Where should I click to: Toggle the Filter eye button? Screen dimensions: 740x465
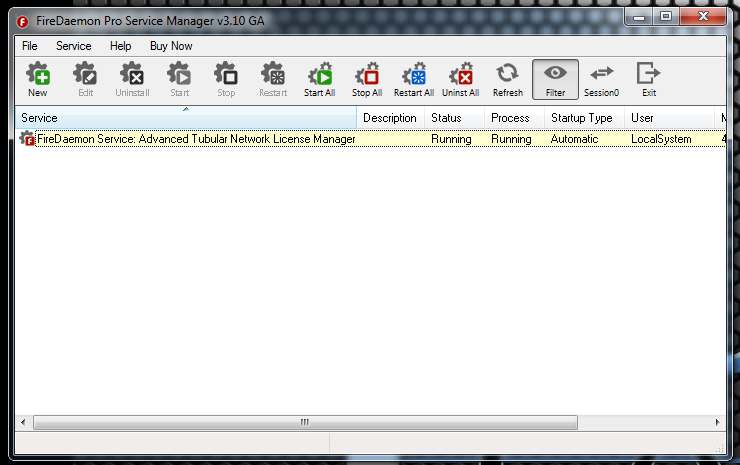coord(555,79)
